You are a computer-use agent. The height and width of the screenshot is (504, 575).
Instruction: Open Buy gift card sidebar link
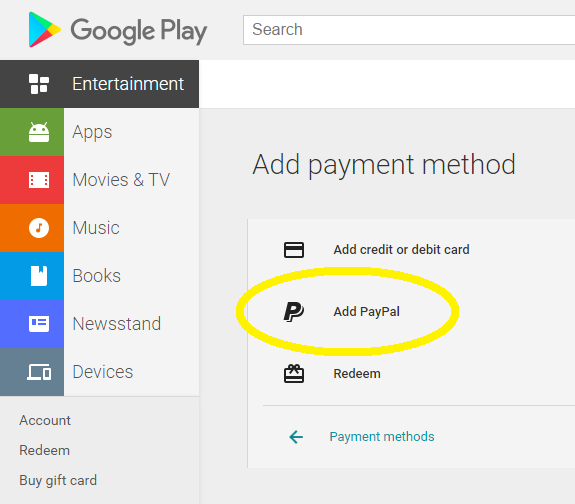58,481
